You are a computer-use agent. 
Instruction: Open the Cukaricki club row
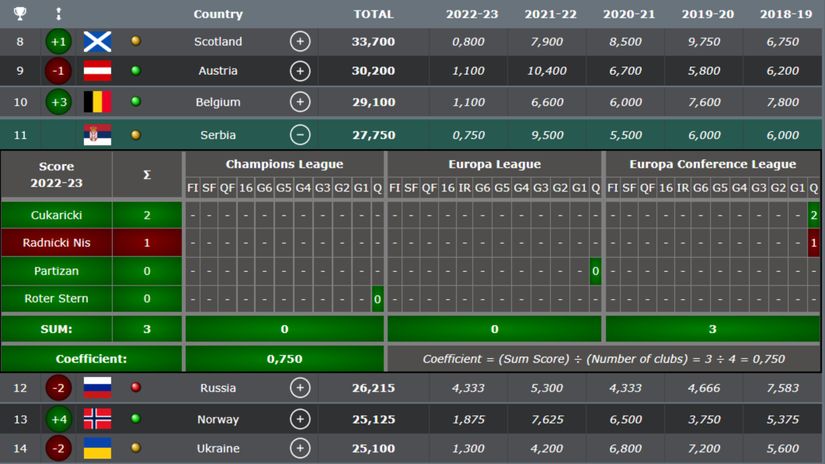click(x=56, y=215)
